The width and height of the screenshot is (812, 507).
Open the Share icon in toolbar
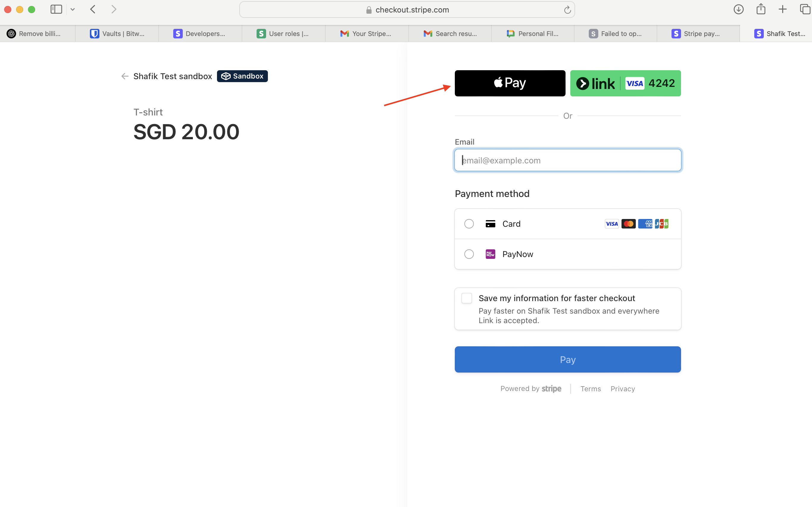pyautogui.click(x=761, y=9)
